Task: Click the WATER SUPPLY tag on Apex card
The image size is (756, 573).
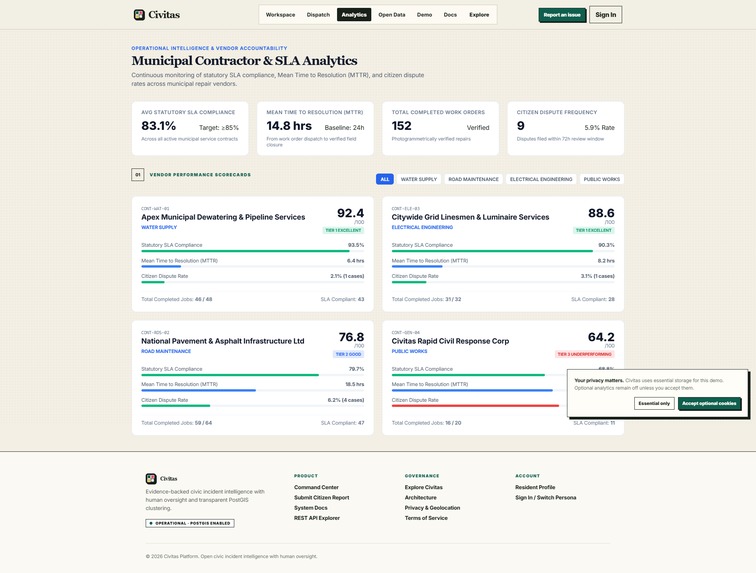Action: click(159, 227)
